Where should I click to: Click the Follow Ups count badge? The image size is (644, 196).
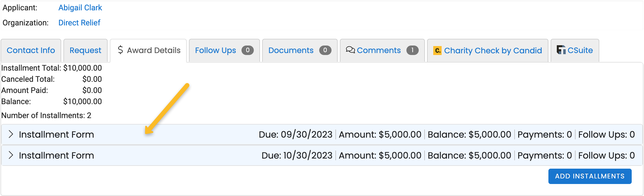coord(248,50)
